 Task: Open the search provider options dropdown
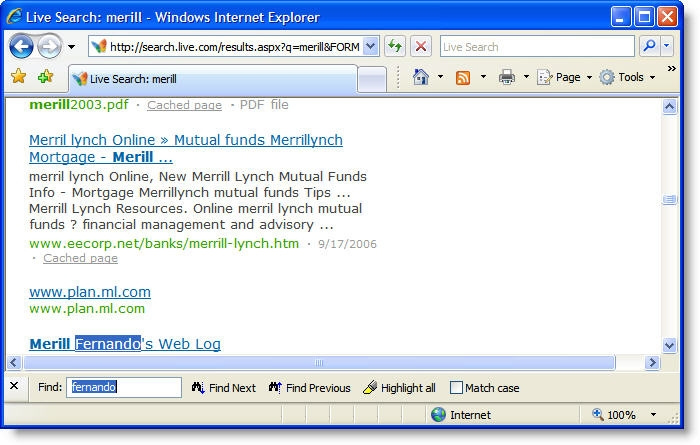point(667,46)
